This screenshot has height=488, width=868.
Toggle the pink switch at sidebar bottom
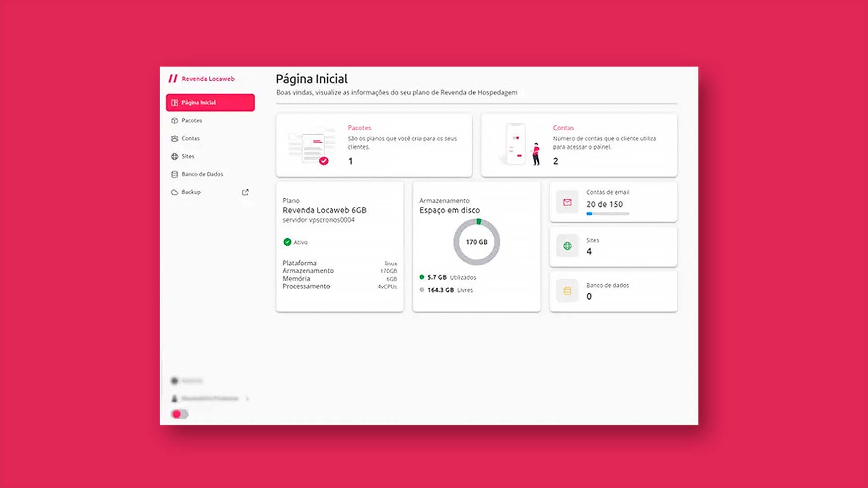[x=179, y=414]
